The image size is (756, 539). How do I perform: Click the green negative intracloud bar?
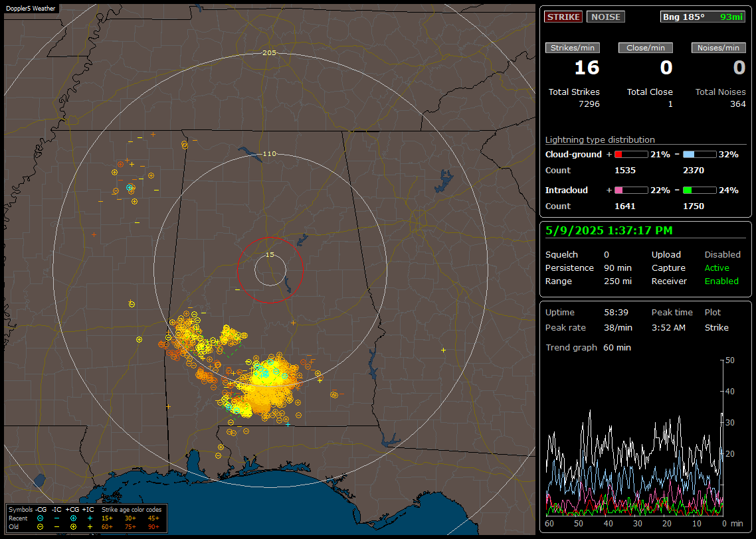coord(700,191)
